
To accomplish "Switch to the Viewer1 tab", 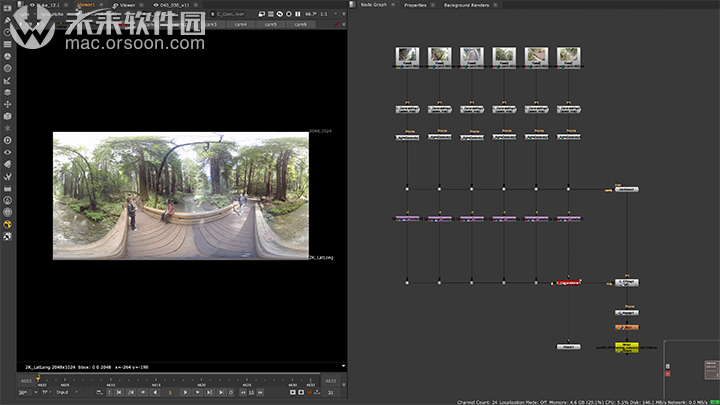I will (86, 5).
